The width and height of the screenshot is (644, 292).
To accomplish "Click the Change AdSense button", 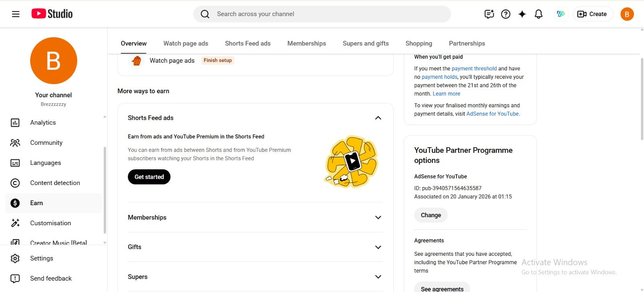I will [x=431, y=215].
